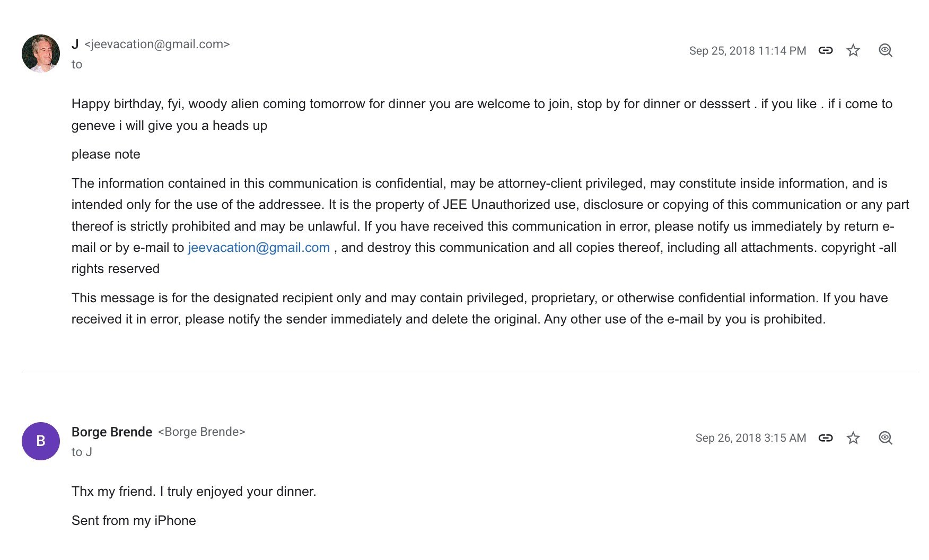Click the Sep 26, 2018 3:15 AM timestamp
929x560 pixels.
point(751,438)
